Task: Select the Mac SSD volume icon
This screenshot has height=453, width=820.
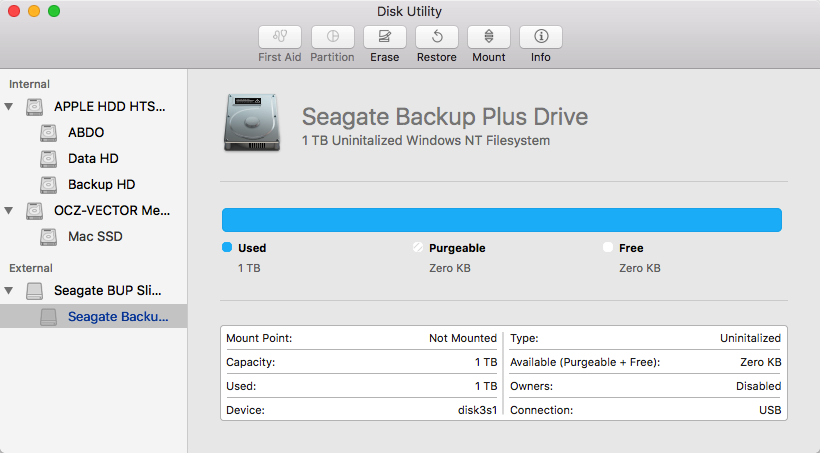Action: pyautogui.click(x=49, y=237)
